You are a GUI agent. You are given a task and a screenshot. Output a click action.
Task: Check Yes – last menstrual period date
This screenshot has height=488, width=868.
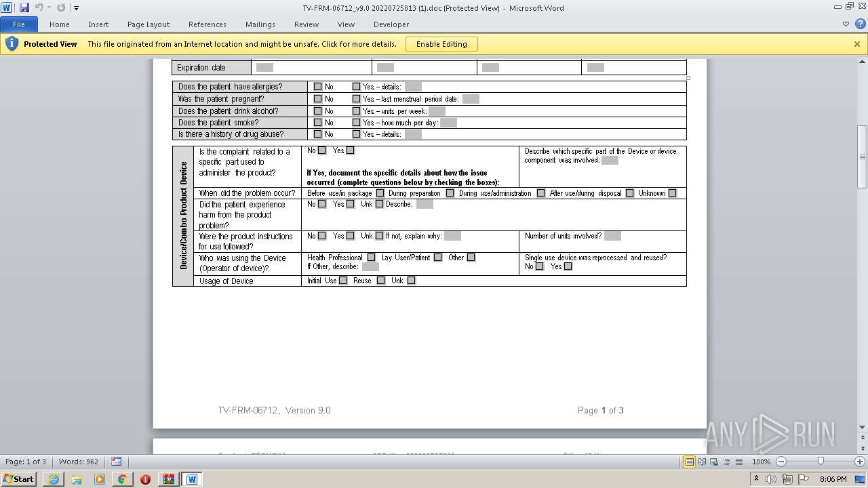356,99
